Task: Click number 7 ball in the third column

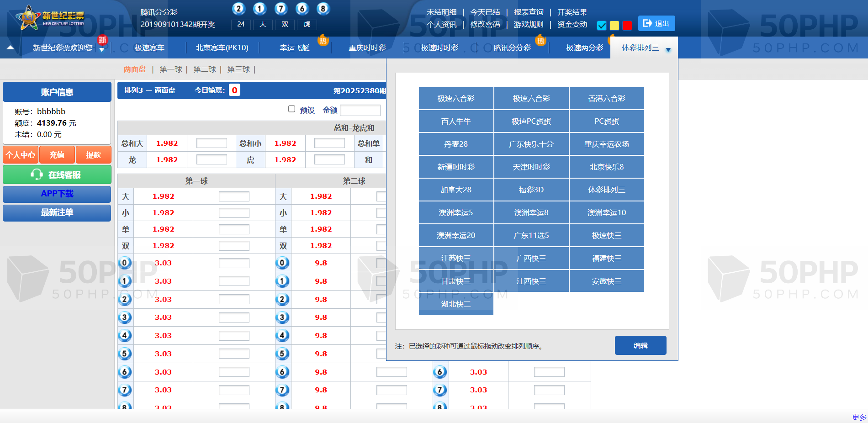Action: [440, 390]
